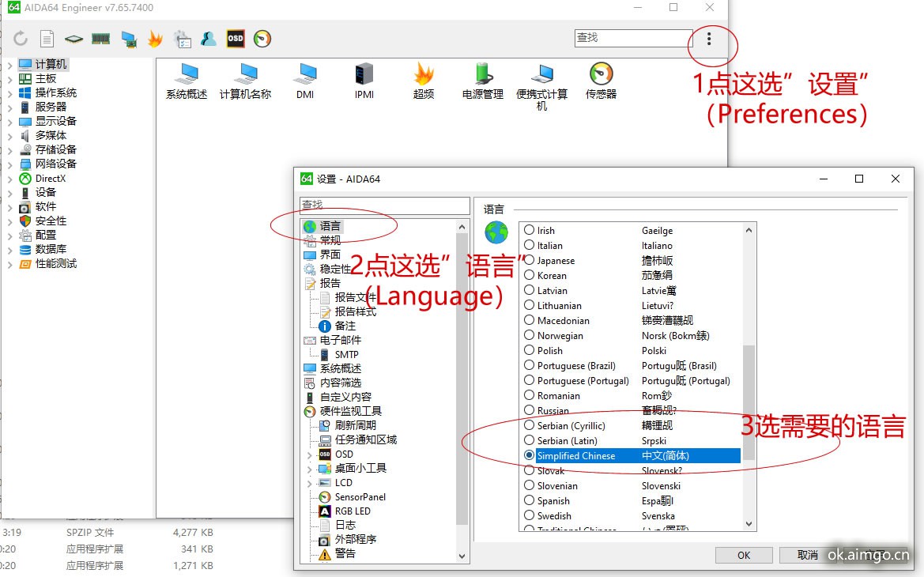Expand the 桌面小工具 node in the settings tree

tap(309, 469)
